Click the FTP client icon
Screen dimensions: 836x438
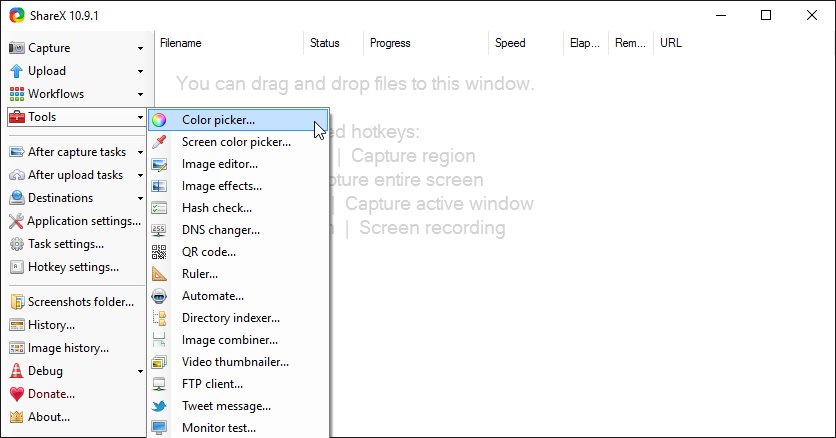pos(159,384)
